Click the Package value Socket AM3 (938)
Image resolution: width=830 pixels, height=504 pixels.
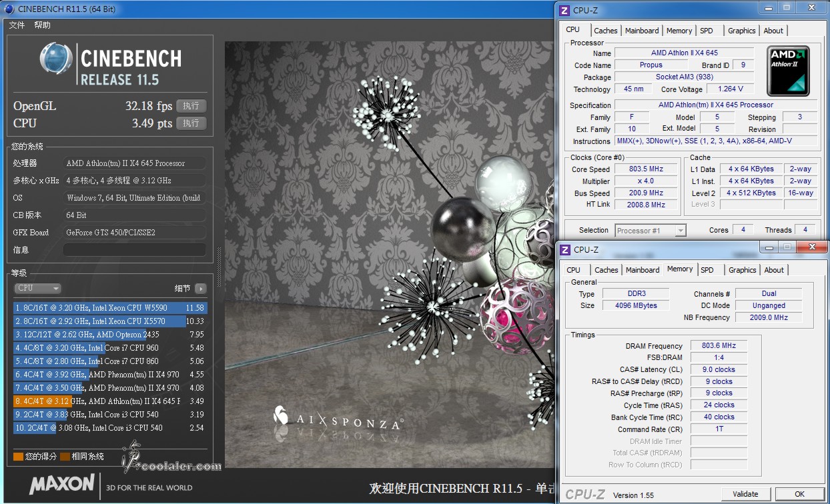click(x=685, y=77)
